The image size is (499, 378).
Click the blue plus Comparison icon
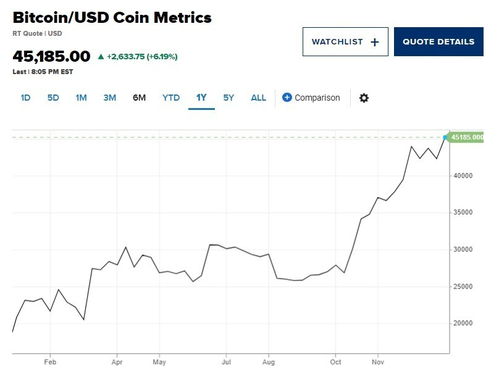point(287,97)
